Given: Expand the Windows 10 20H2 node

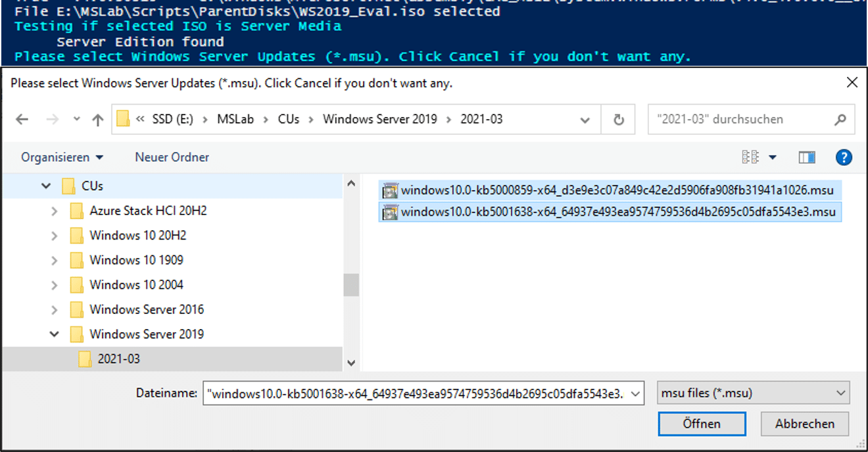Looking at the screenshot, I should (x=54, y=236).
